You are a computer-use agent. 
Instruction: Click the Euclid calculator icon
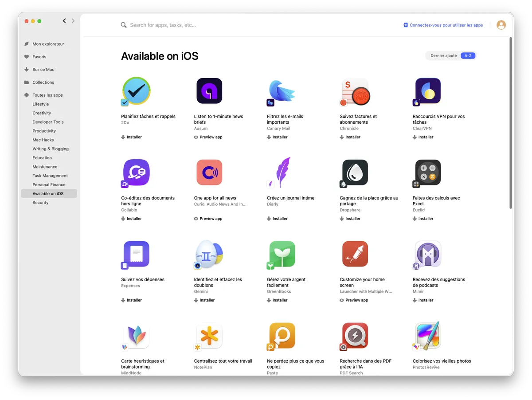[x=427, y=173]
